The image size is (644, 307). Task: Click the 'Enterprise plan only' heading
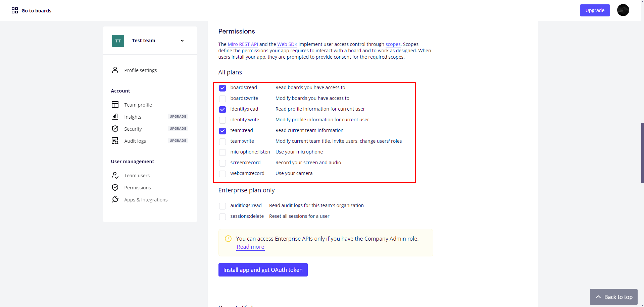[246, 190]
